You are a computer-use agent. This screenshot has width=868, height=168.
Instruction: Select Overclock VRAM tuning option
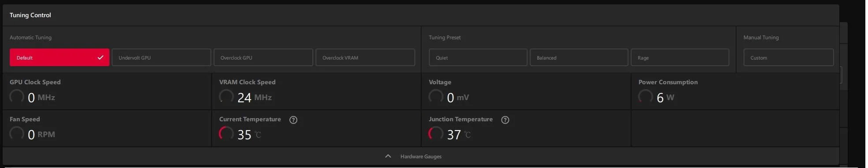(365, 57)
